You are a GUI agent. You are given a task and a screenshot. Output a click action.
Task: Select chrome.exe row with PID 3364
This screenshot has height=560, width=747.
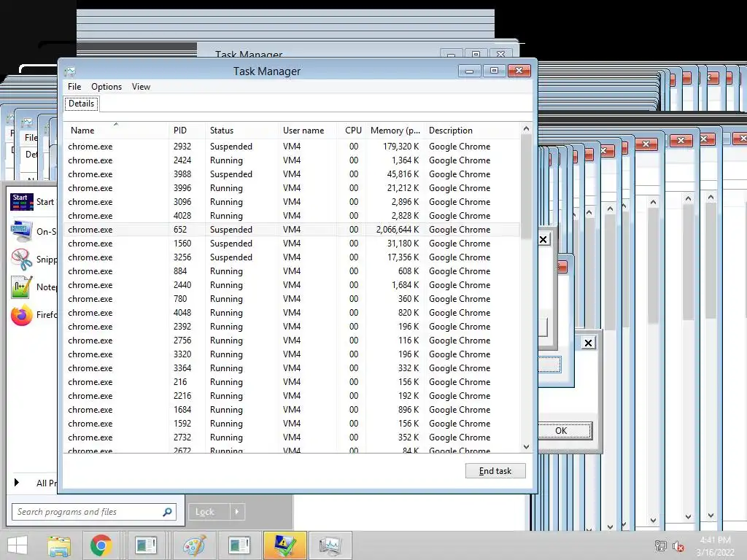tap(292, 368)
